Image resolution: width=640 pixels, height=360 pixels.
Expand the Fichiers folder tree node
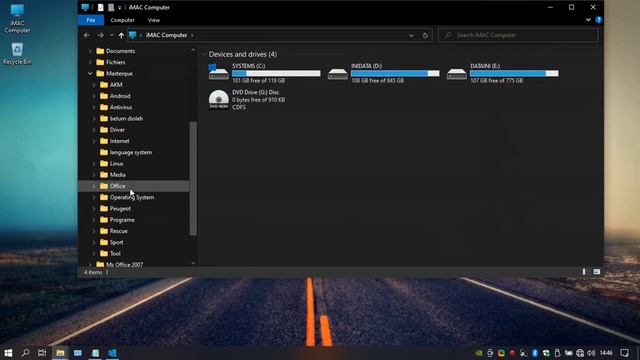[x=90, y=62]
